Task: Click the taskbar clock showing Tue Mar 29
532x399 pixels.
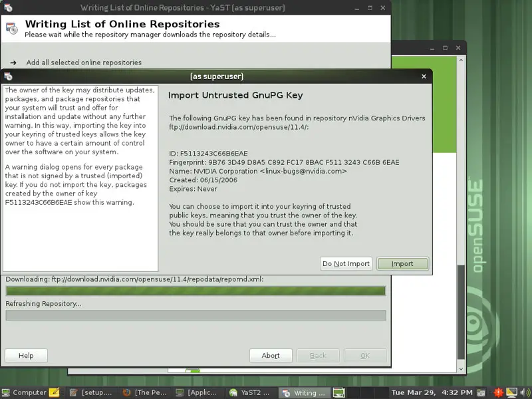Action: [x=432, y=392]
